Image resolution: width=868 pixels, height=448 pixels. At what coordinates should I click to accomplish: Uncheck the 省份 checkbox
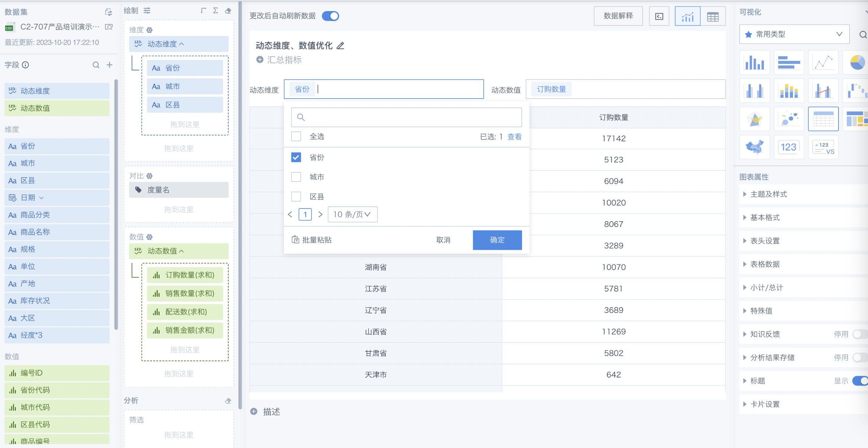coord(296,157)
